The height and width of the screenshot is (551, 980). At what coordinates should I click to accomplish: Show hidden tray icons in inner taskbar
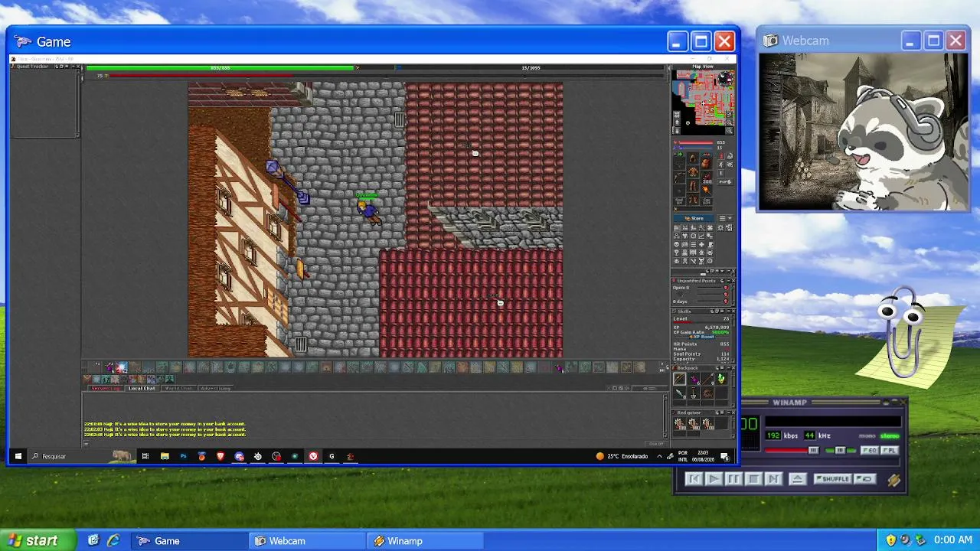[659, 456]
